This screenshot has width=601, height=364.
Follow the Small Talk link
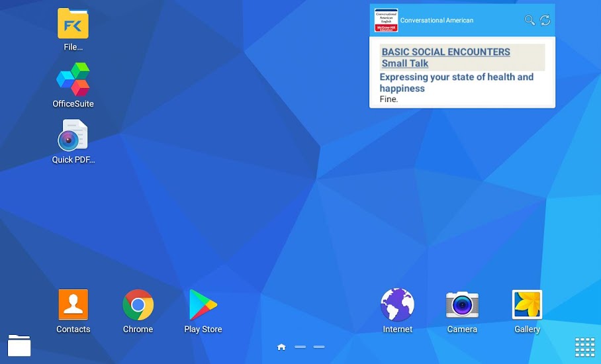pyautogui.click(x=405, y=64)
